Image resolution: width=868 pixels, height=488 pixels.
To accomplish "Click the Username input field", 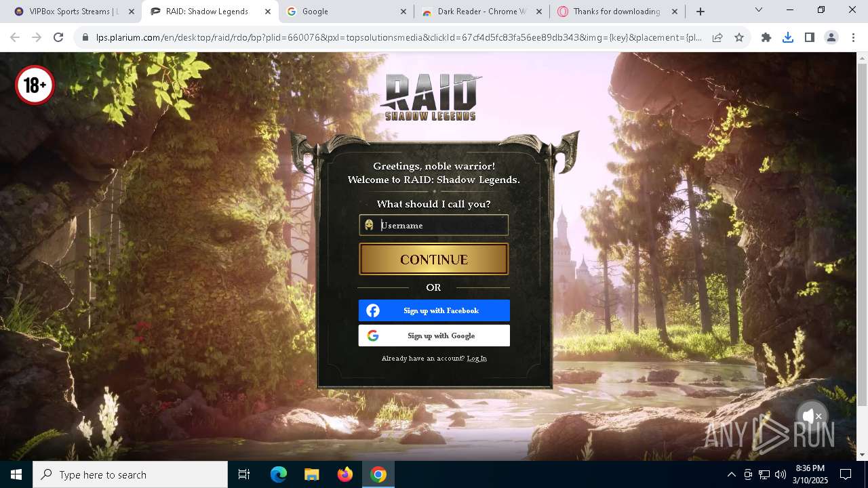I will coord(434,225).
